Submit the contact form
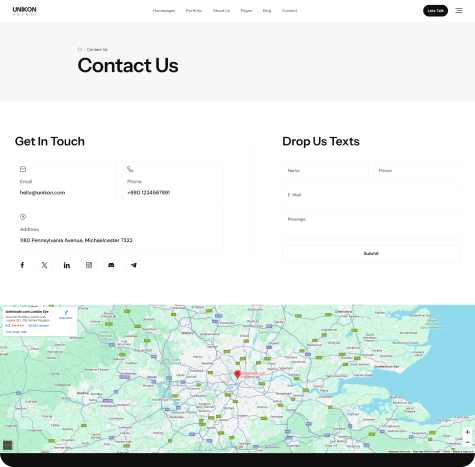 tap(371, 253)
